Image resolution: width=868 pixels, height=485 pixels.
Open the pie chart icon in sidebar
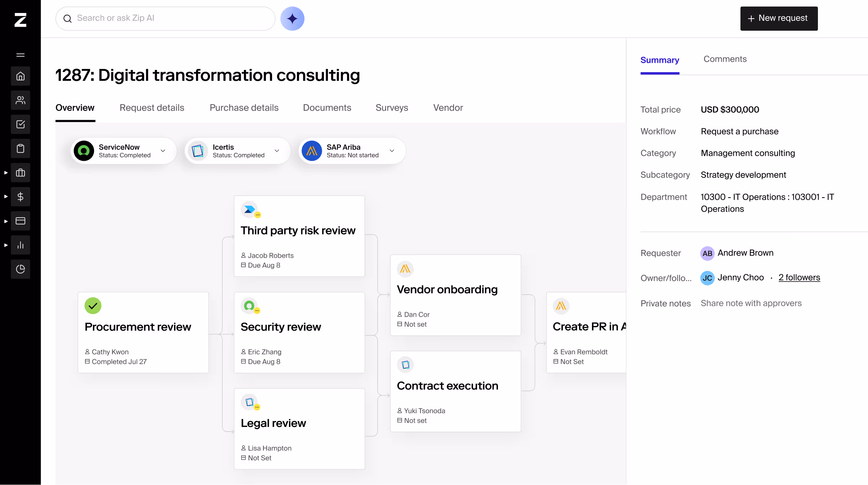(x=21, y=269)
